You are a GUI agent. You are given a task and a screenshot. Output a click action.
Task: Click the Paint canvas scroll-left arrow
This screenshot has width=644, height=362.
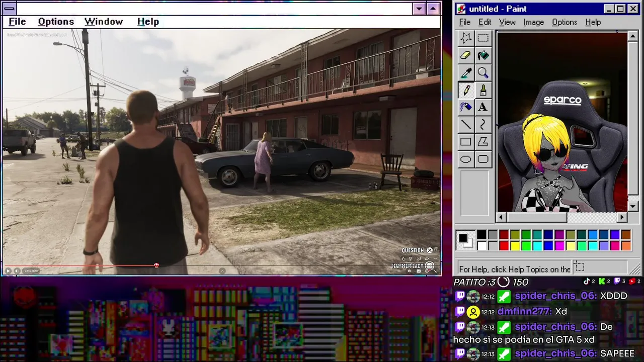pyautogui.click(x=501, y=217)
